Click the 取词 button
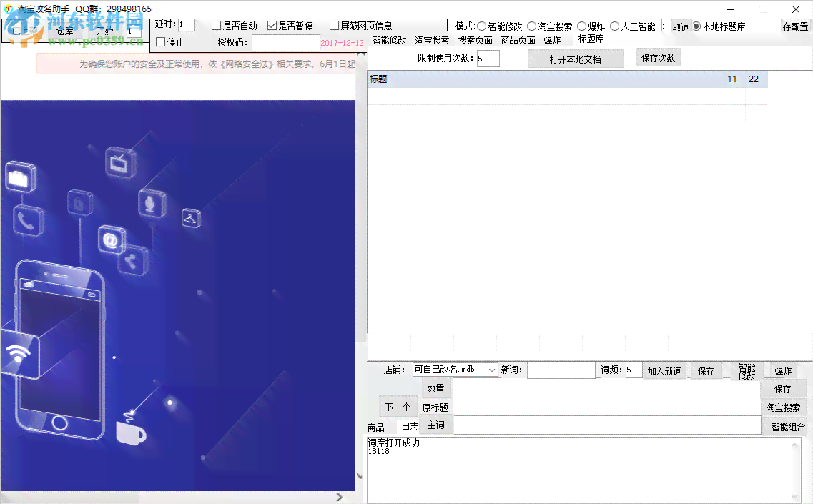Image resolution: width=813 pixels, height=504 pixels. pyautogui.click(x=681, y=27)
